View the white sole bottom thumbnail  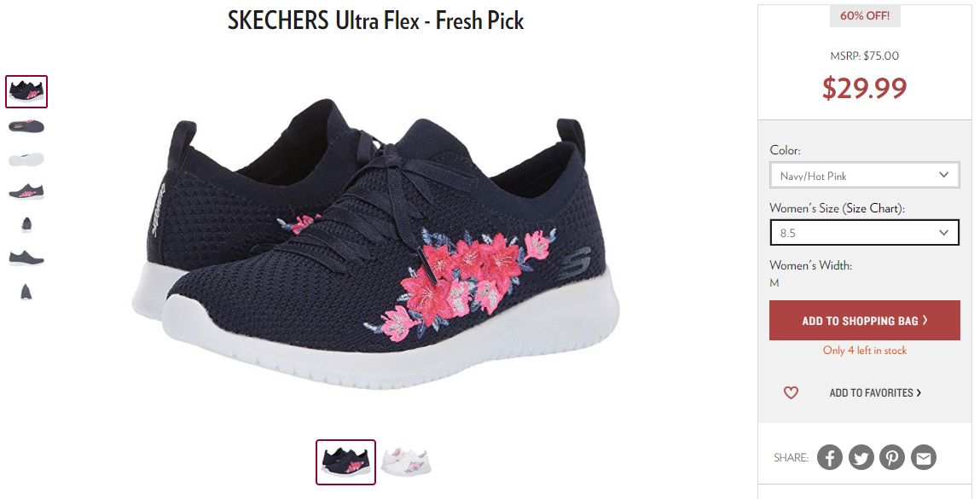[x=26, y=159]
